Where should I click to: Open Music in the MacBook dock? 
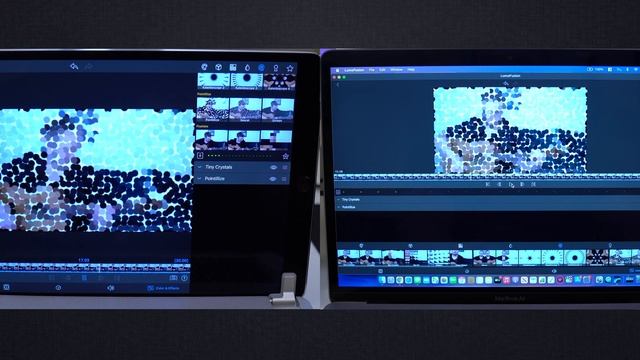[506, 280]
